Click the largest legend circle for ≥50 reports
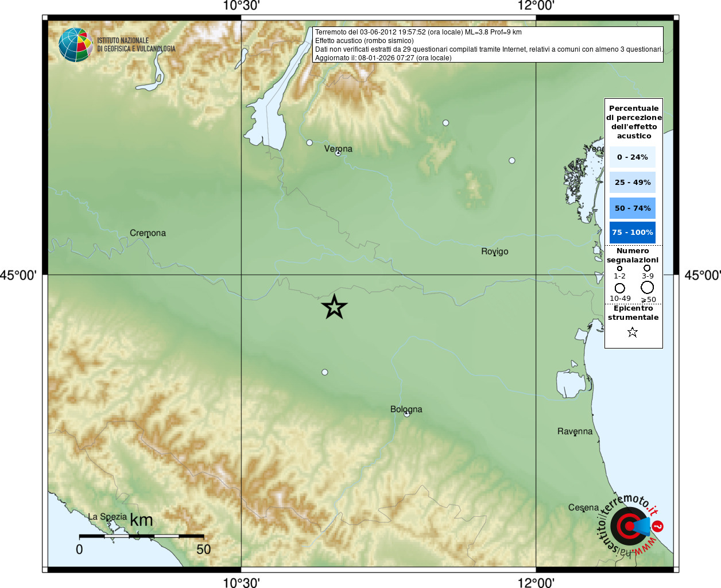The height and width of the screenshot is (588, 721). click(648, 287)
